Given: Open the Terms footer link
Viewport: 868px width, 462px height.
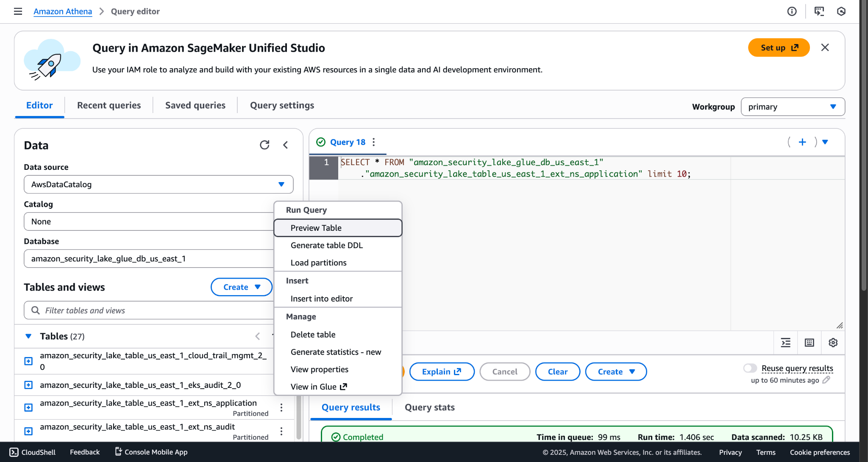Looking at the screenshot, I should 766,452.
